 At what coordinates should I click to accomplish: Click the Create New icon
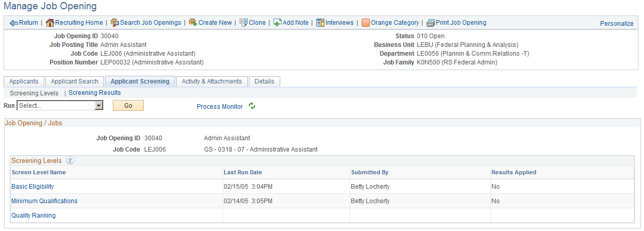(193, 23)
